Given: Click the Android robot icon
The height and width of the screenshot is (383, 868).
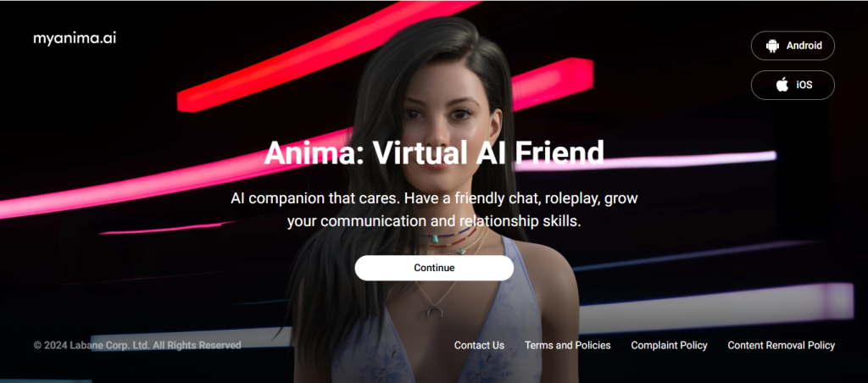Looking at the screenshot, I should click(x=772, y=46).
